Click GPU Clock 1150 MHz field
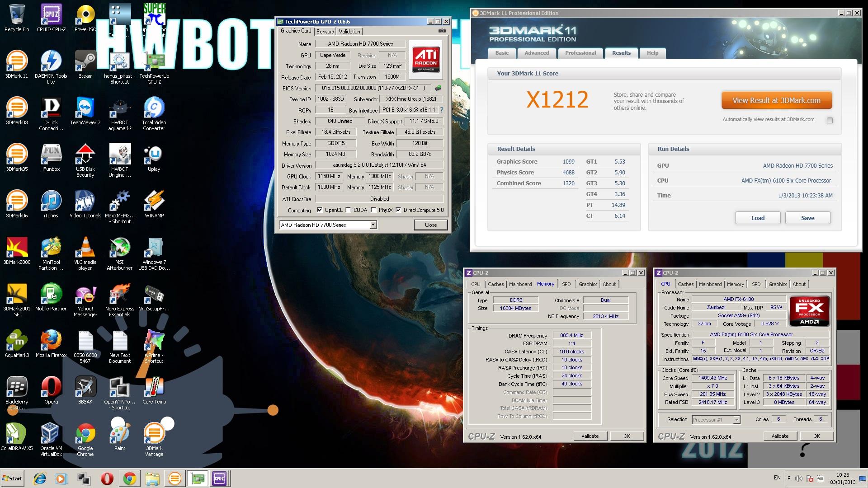The height and width of the screenshot is (488, 868). (329, 176)
